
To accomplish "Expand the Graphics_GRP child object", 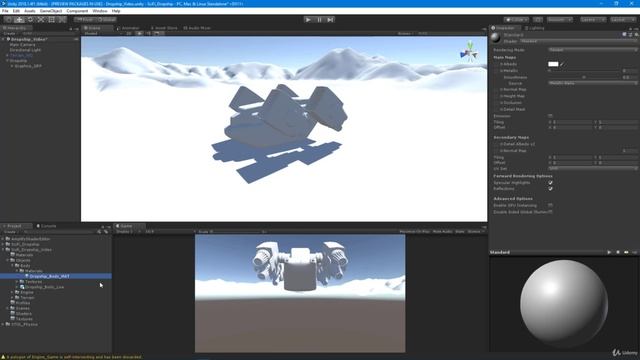I will tap(12, 66).
